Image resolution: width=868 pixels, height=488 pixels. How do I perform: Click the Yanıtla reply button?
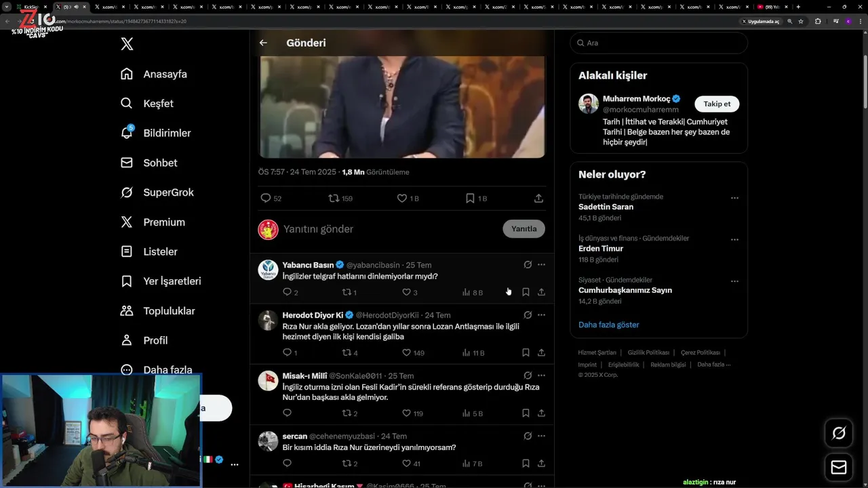pos(524,228)
